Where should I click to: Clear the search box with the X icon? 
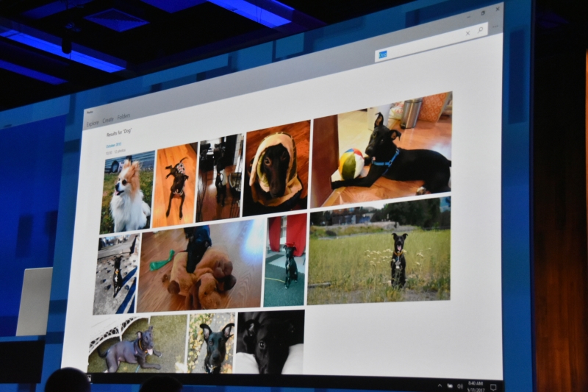(x=467, y=33)
